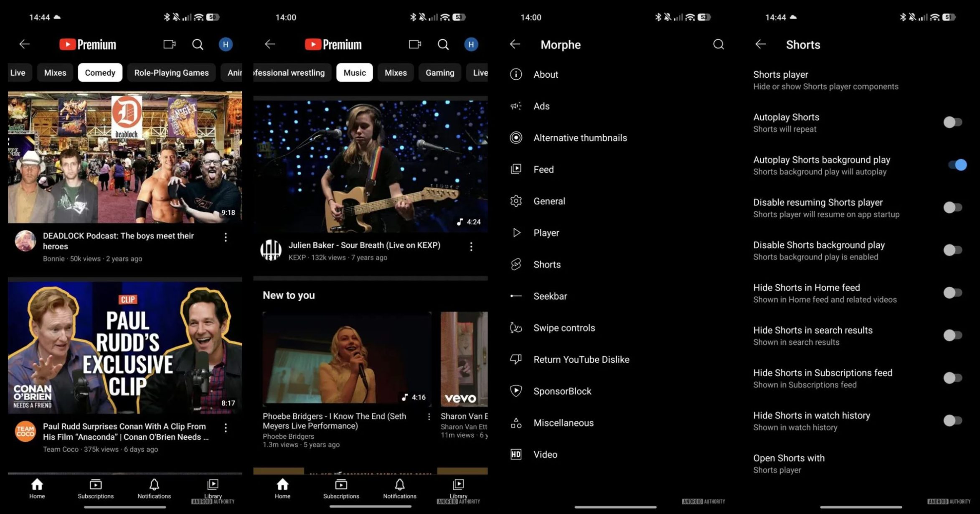This screenshot has width=980, height=514.
Task: Open options menu for Julien Baker video
Action: click(471, 247)
